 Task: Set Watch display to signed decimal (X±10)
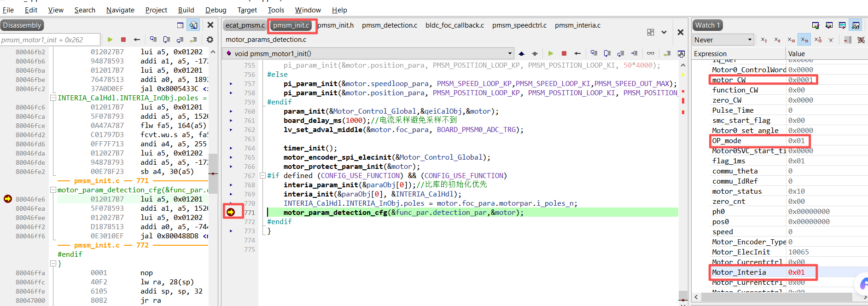pyautogui.click(x=818, y=40)
